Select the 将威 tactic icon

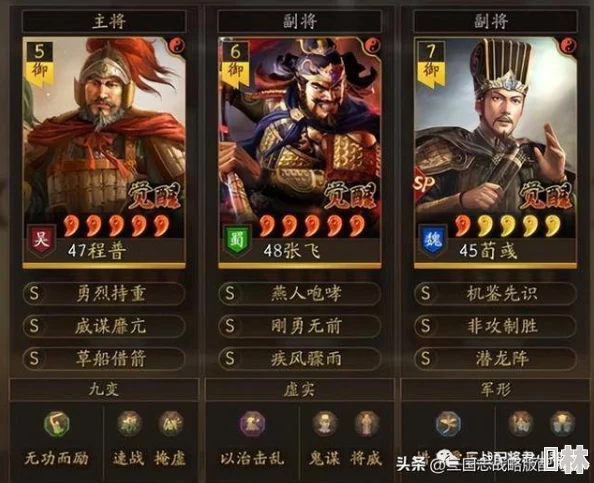click(366, 424)
